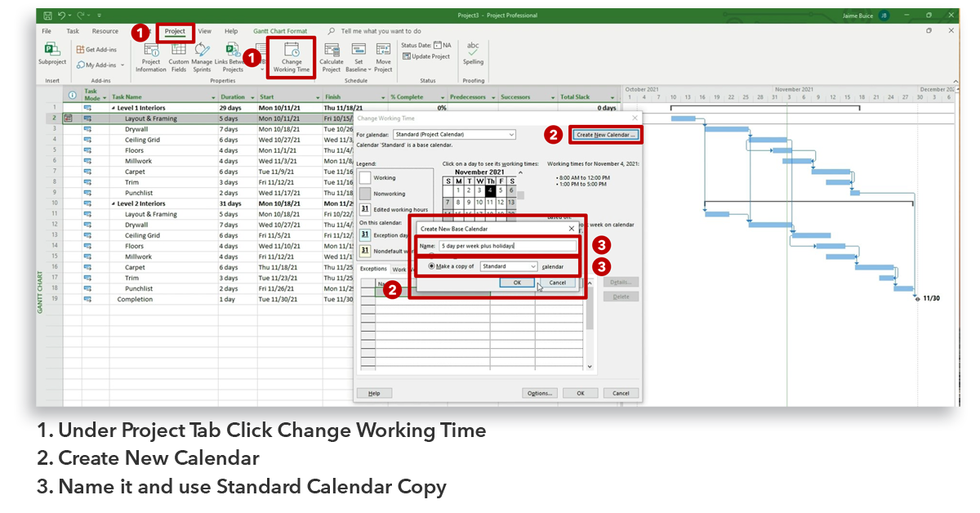Switch to the Gantt Chart Format tab
Image resolution: width=980 pixels, height=513 pixels.
click(x=281, y=31)
